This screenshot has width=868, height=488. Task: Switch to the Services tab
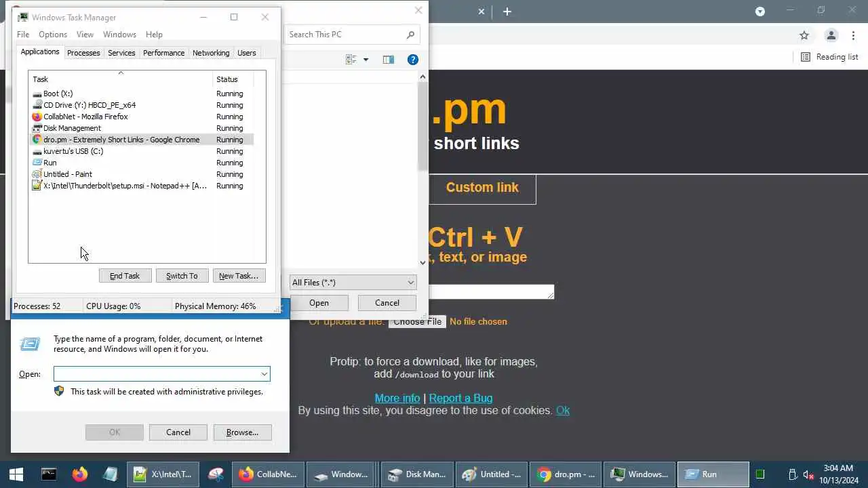coord(121,53)
